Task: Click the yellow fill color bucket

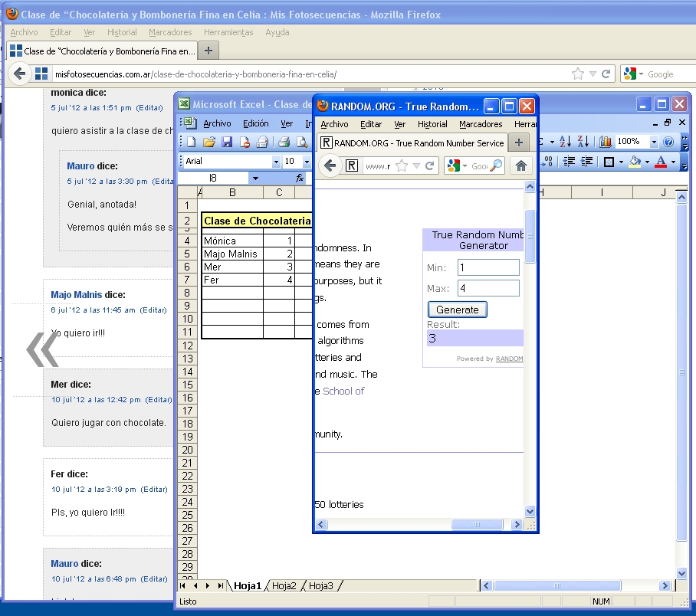Action: [x=635, y=162]
